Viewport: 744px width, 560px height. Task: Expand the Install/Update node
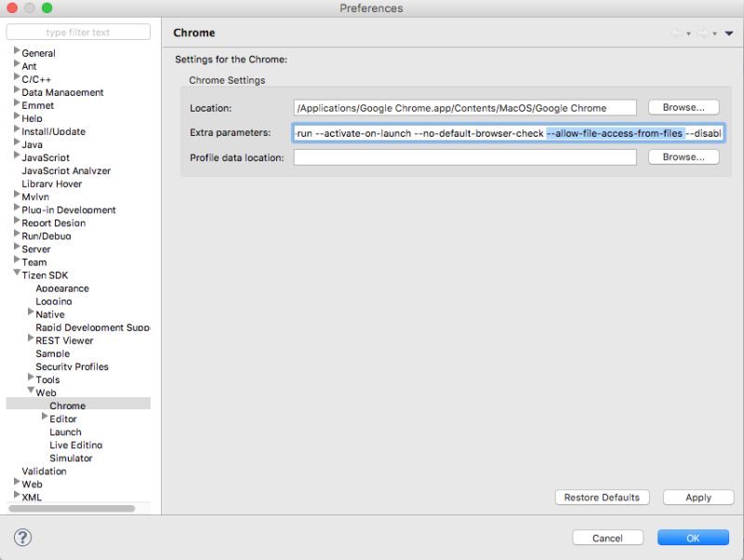coord(17,128)
